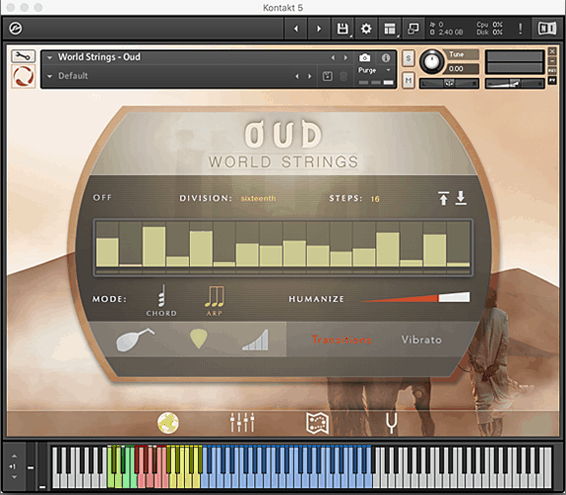Screen dimensions: 566x495
Task: Minimize instrument with the minus button
Action: 552,61
